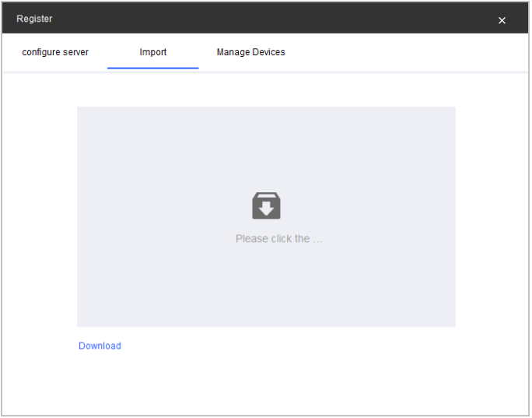This screenshot has width=532, height=418.
Task: Switch to the Manage Devices tab
Action: [251, 52]
